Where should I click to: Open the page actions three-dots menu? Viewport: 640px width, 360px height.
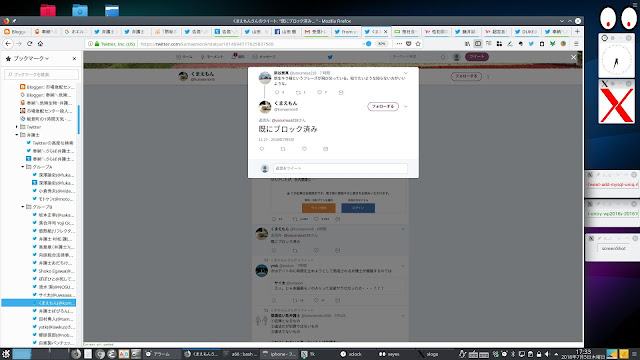(x=399, y=44)
